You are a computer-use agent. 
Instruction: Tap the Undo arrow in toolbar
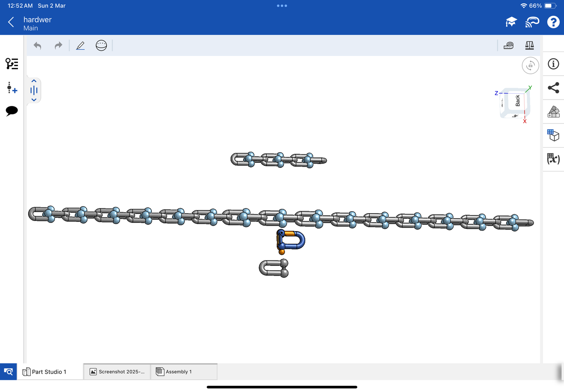[x=37, y=46]
